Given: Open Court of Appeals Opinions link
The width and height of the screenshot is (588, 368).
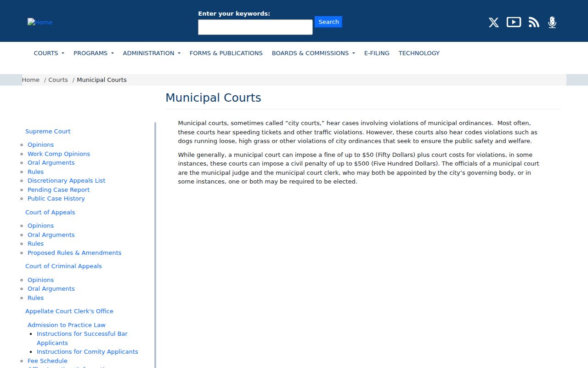Looking at the screenshot, I should 40,225.
